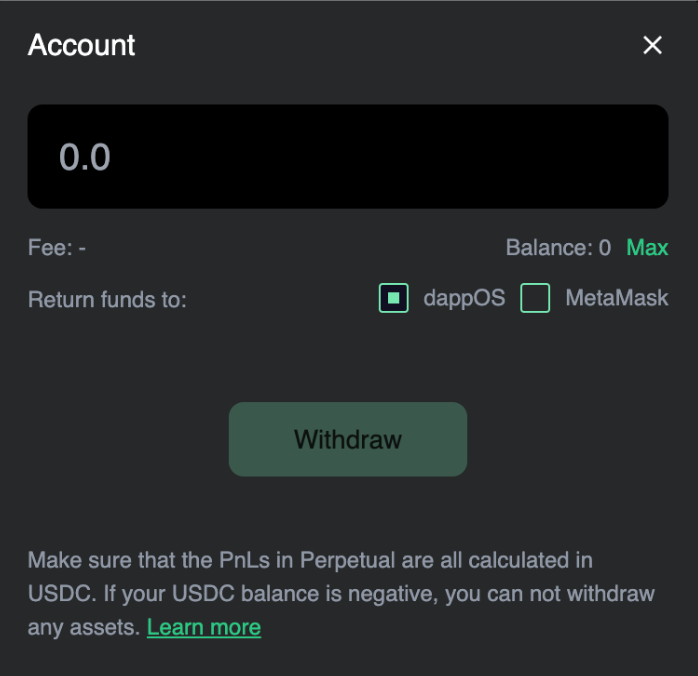Click the 'Fee: -' text
698x676 pixels.
pos(57,248)
